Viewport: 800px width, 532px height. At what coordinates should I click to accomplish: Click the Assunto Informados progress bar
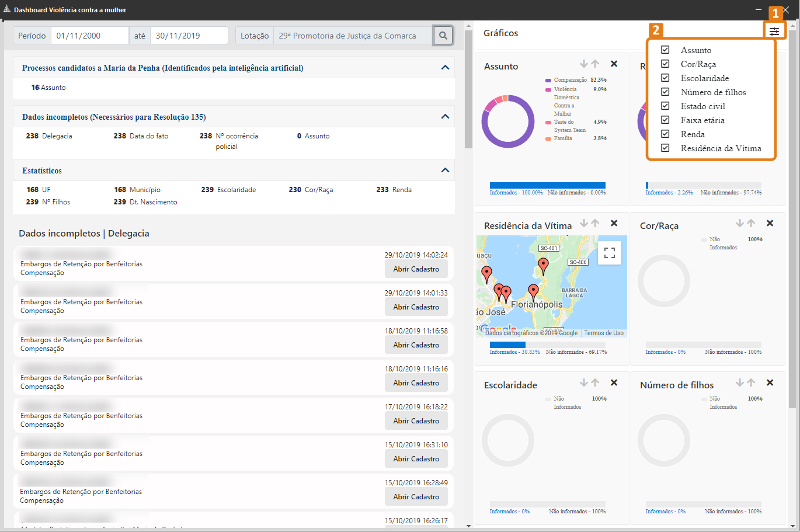click(x=548, y=185)
